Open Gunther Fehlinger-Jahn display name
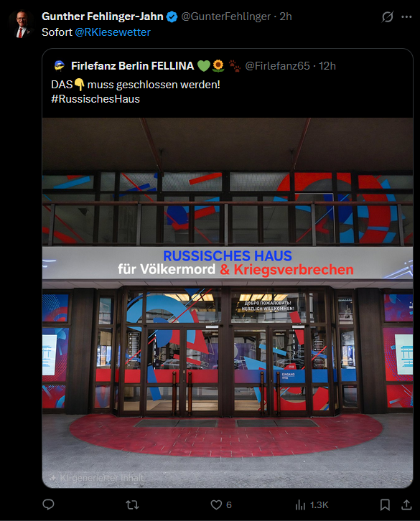Image resolution: width=420 pixels, height=521 pixels. [103, 17]
